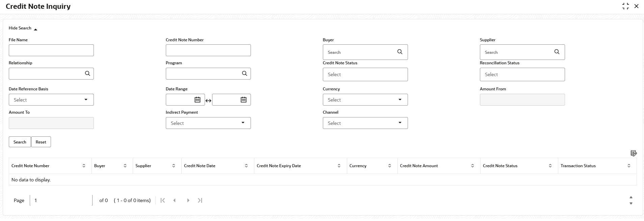The height and width of the screenshot is (221, 644).
Task: Open the Date Range start calendar icon
Action: click(198, 100)
